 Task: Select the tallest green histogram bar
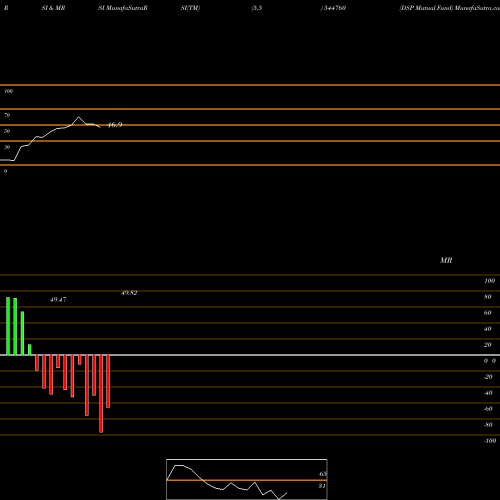coord(8,326)
